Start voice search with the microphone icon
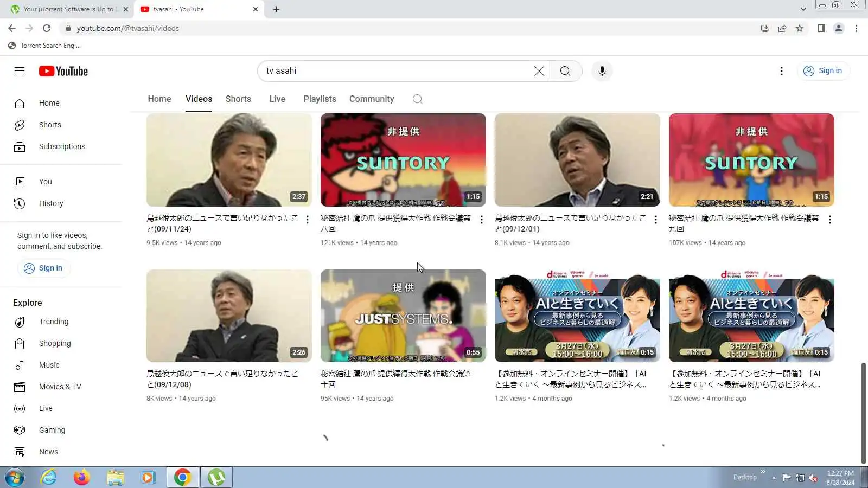 click(602, 71)
